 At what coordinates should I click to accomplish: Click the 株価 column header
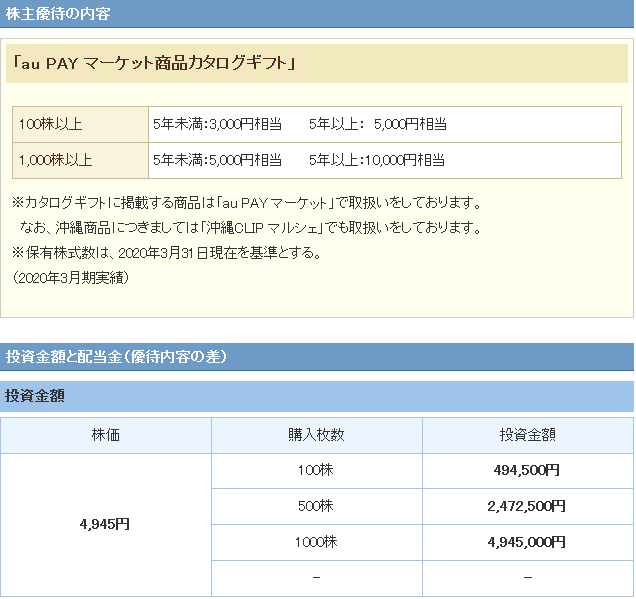[106, 435]
